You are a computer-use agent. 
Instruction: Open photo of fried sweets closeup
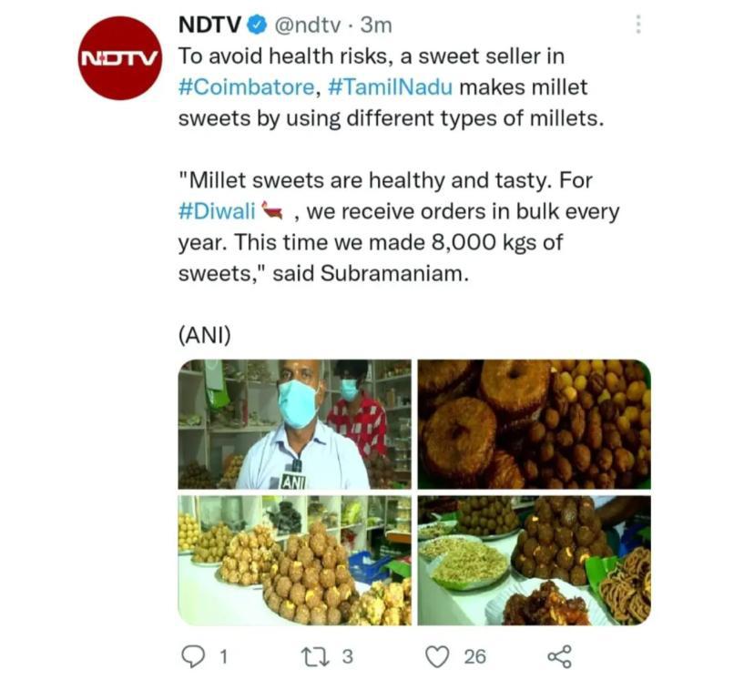click(534, 424)
